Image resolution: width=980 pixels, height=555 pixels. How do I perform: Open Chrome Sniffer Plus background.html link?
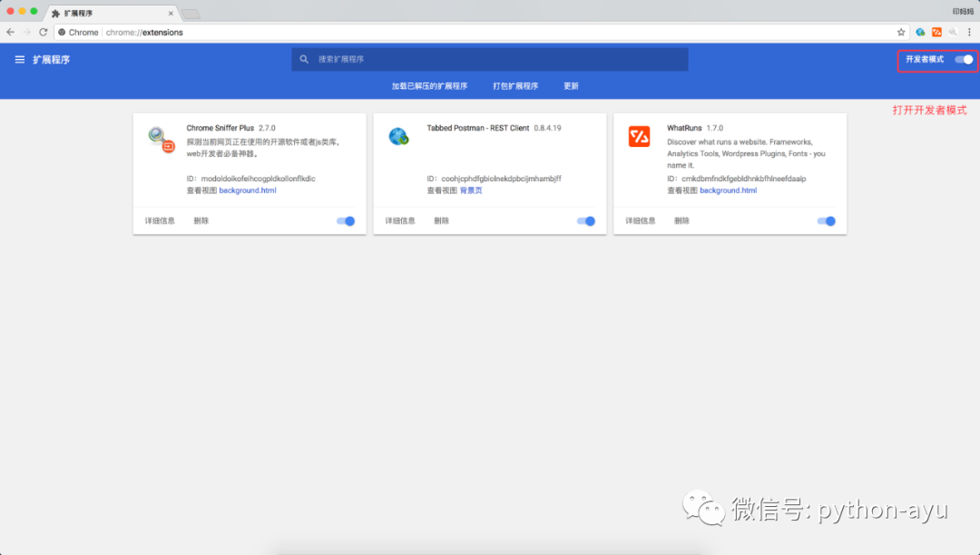point(248,190)
